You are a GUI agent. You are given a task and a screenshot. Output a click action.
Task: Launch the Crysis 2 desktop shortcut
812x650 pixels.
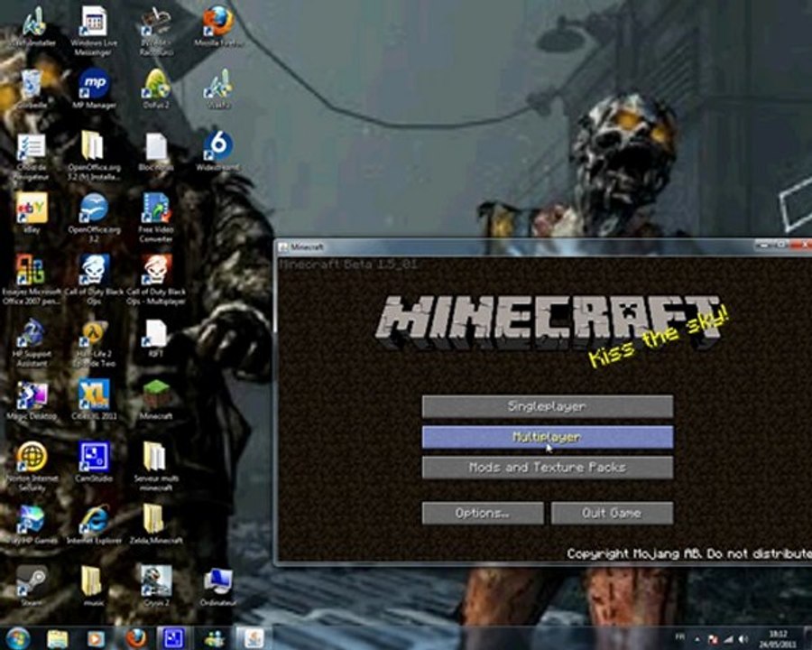(x=156, y=586)
